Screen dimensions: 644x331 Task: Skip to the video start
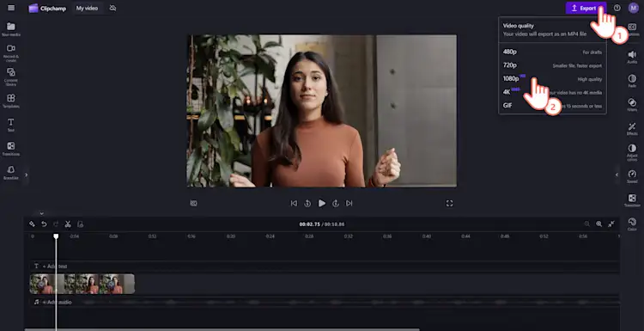(x=294, y=203)
